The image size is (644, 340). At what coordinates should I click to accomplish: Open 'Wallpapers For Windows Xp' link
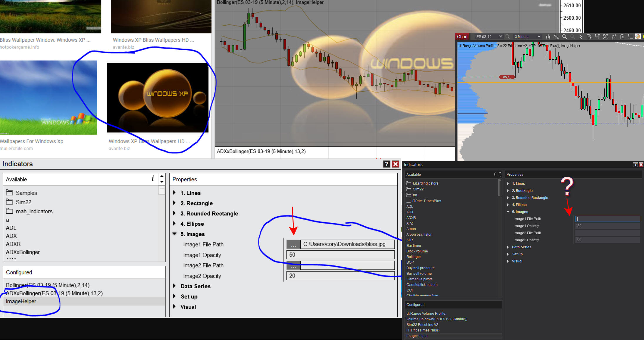(32, 141)
